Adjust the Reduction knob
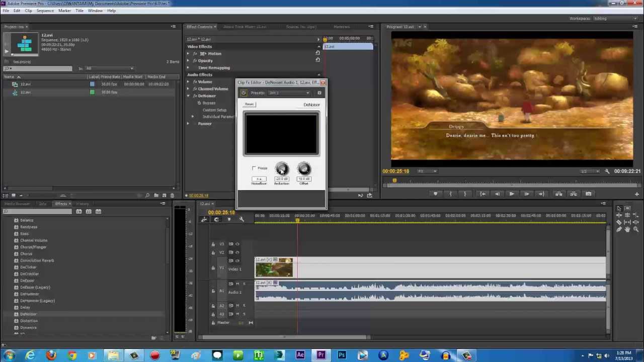The width and height of the screenshot is (644, 362). click(x=282, y=169)
